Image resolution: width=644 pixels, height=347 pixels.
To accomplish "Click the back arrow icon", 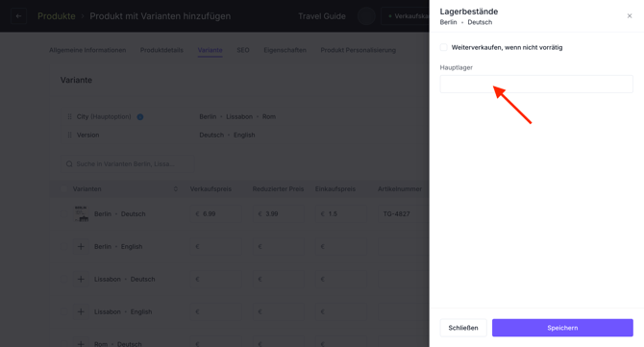I will click(x=18, y=16).
